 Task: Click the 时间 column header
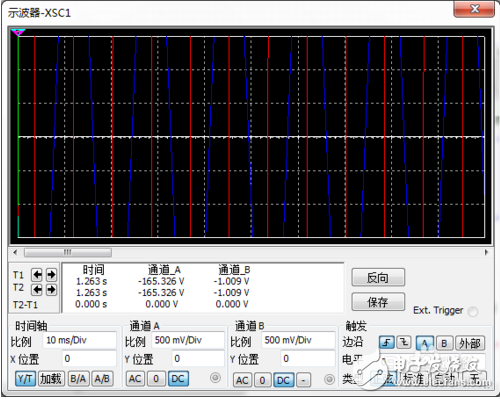[93, 269]
